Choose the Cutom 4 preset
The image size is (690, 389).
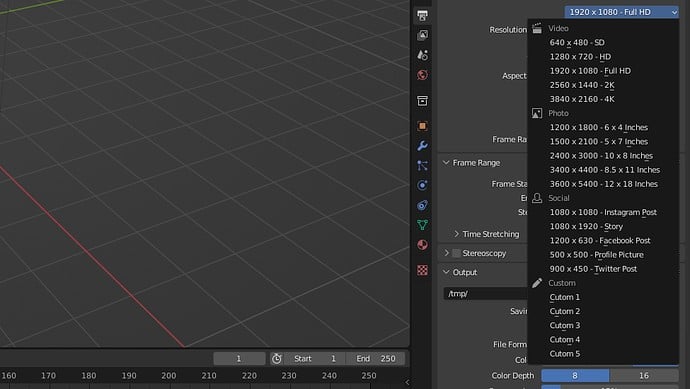pos(603,340)
